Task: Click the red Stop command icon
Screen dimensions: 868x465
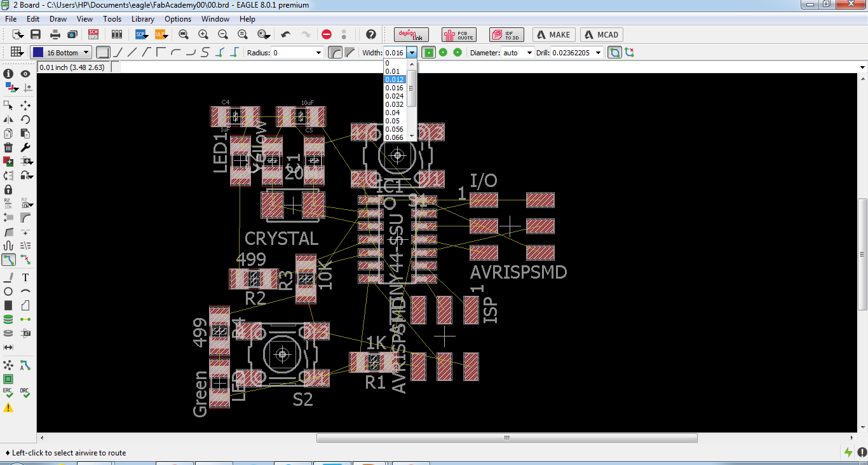Action: click(327, 34)
